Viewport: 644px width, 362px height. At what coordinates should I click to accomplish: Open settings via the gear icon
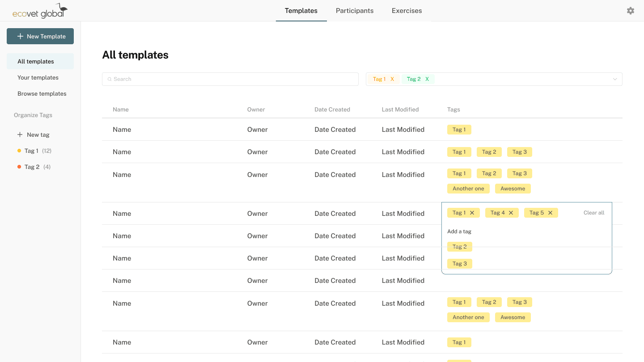pyautogui.click(x=631, y=11)
